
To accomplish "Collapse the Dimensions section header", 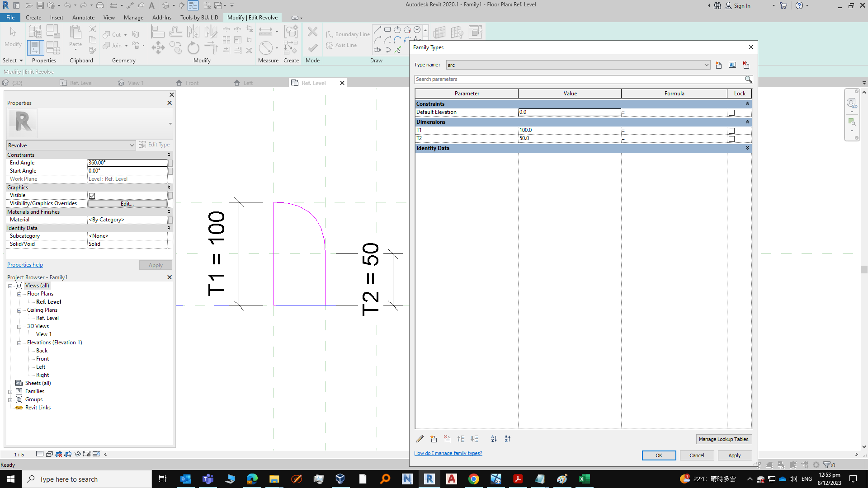I will point(747,122).
